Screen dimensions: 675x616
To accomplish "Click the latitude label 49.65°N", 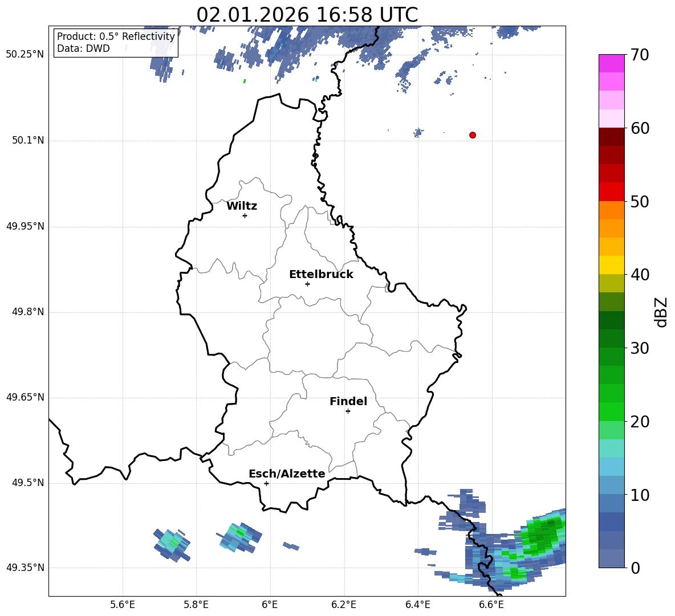I will (25, 397).
